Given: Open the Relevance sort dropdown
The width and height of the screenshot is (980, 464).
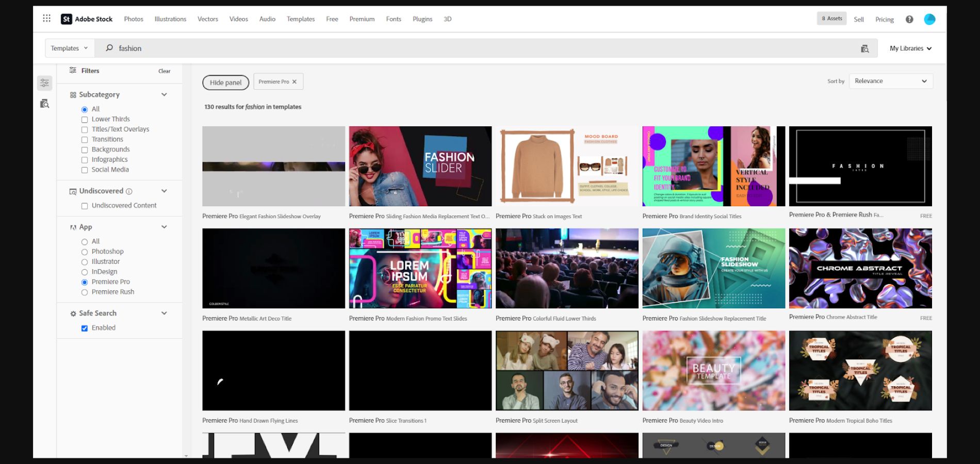Looking at the screenshot, I should (890, 81).
